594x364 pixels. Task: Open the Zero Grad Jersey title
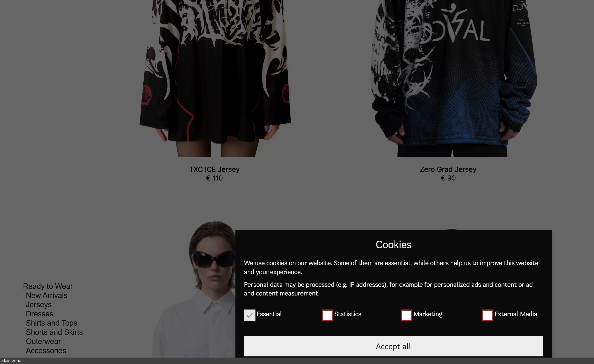tap(448, 169)
